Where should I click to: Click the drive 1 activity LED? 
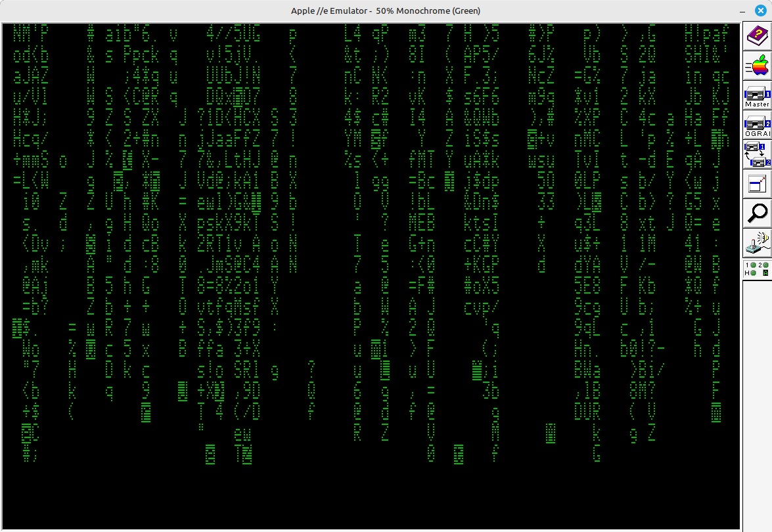coord(752,265)
